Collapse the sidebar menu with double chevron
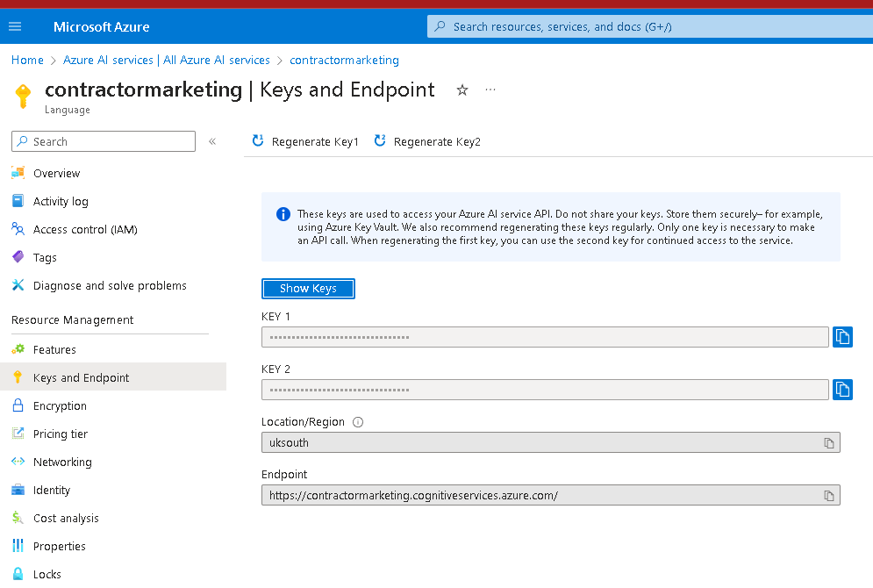The width and height of the screenshot is (873, 588). [212, 141]
